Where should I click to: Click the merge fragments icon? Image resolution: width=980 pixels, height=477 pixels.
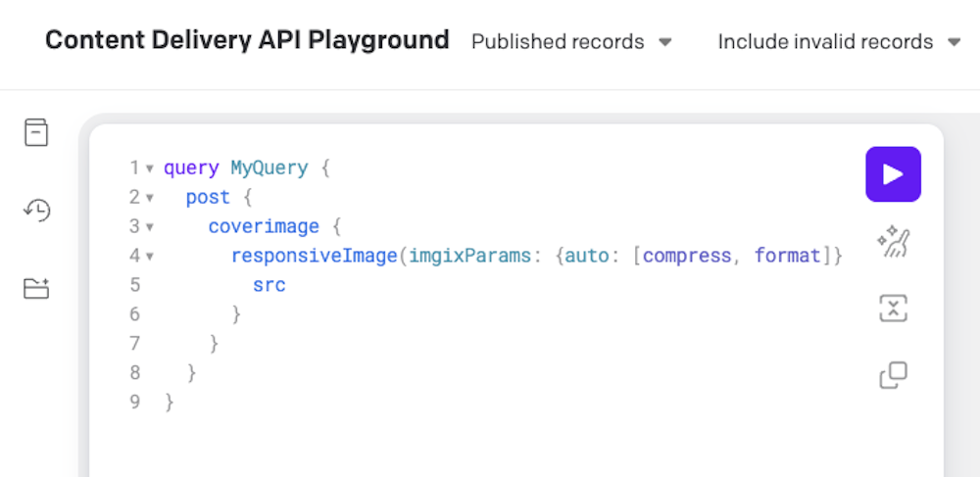893,309
